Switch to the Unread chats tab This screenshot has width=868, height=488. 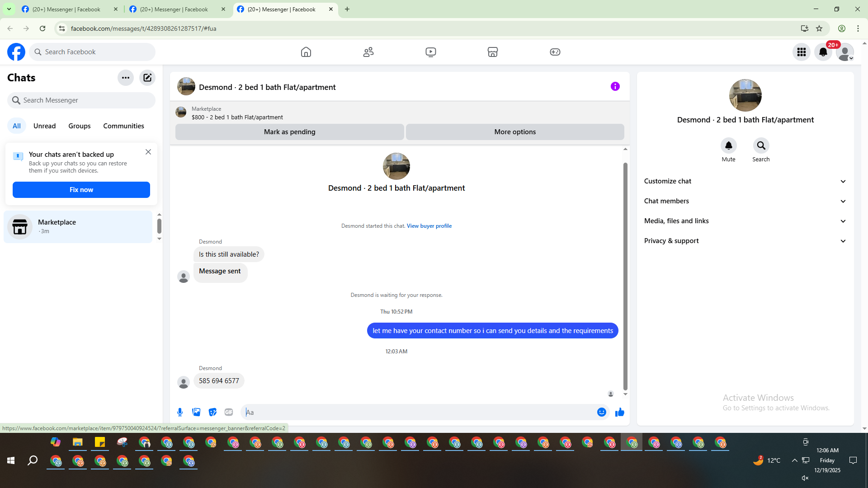tap(44, 126)
